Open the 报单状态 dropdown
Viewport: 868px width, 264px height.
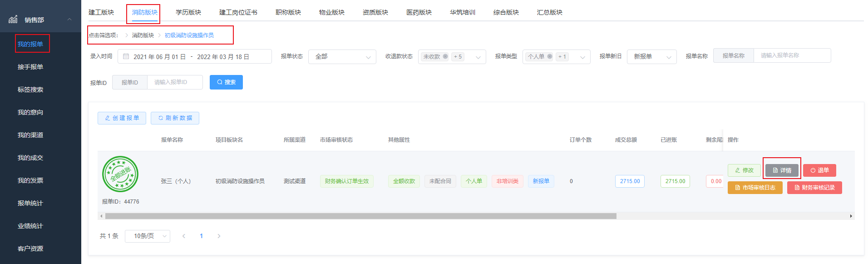pyautogui.click(x=342, y=57)
